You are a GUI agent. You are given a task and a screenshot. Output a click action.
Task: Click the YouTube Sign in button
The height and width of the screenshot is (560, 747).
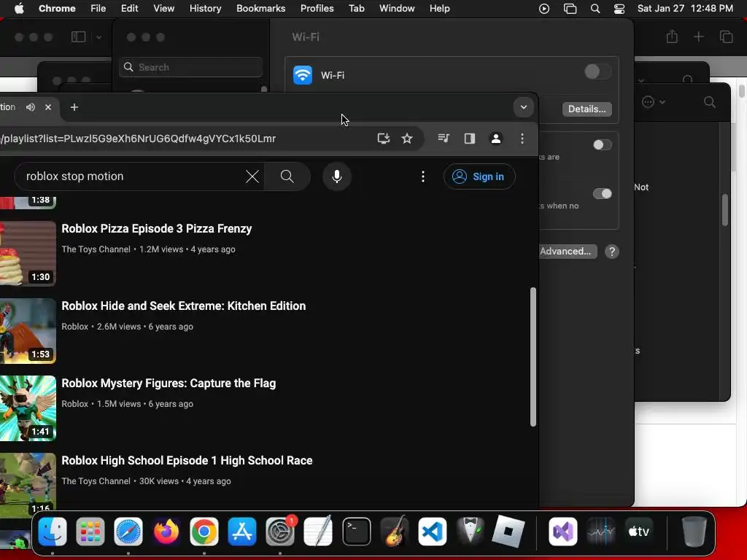click(479, 176)
